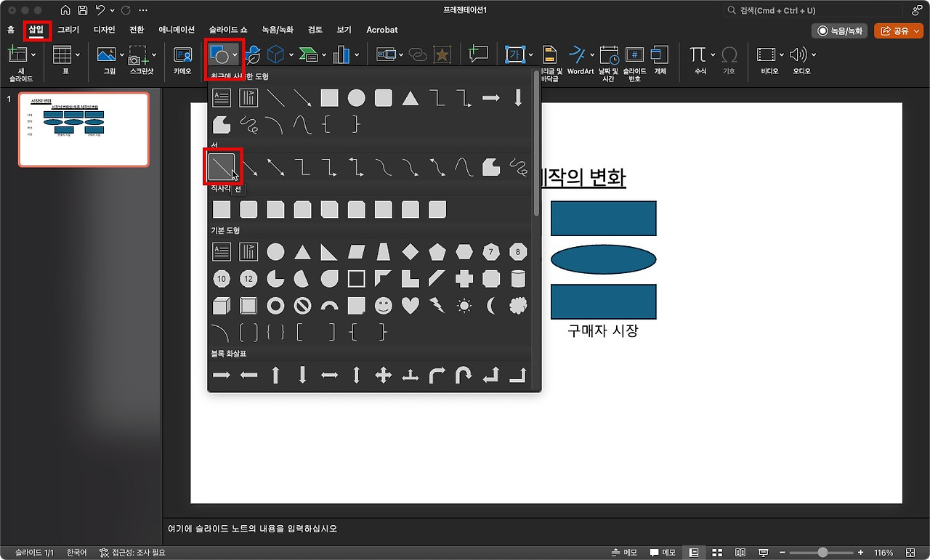Toggle the notes pane 메모 with lines icon
The height and width of the screenshot is (560, 930).
[624, 553]
